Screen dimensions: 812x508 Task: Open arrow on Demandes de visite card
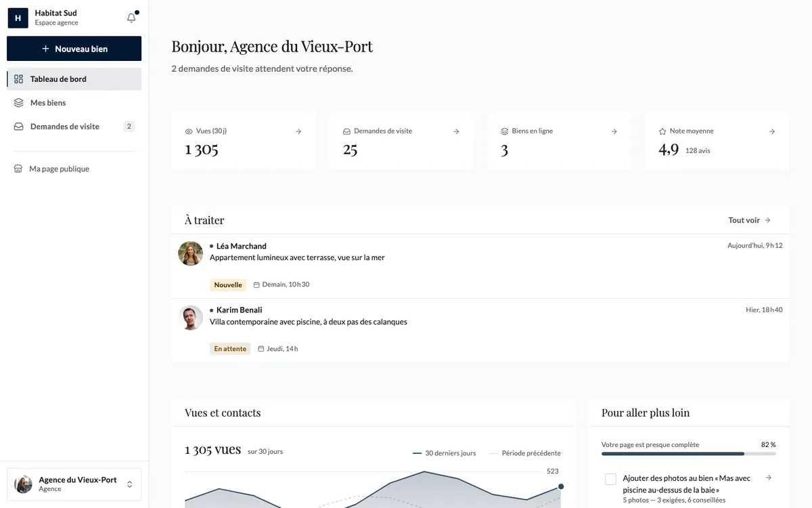click(456, 131)
